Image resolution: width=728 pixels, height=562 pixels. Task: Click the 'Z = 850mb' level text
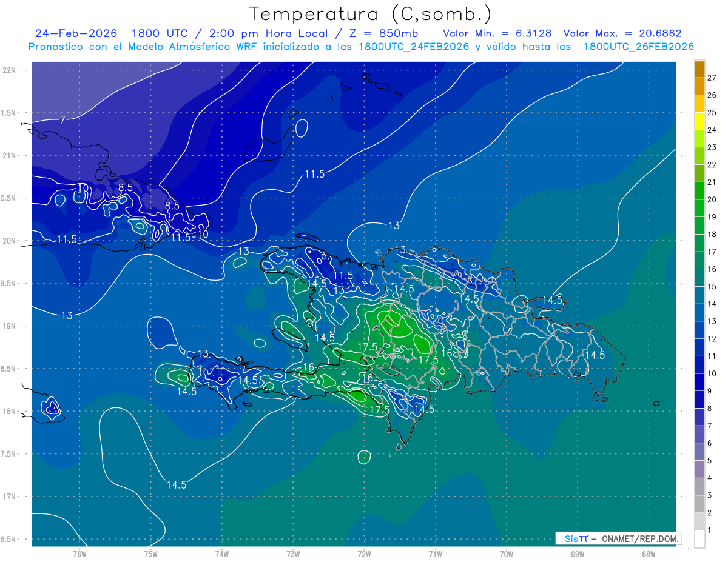click(x=384, y=33)
